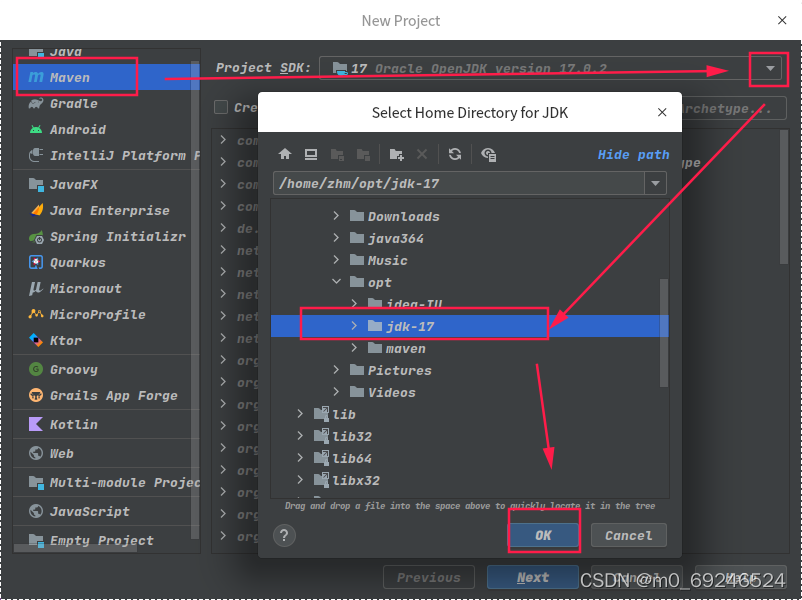Select JavaFX project type
802x600 pixels.
pyautogui.click(x=106, y=185)
